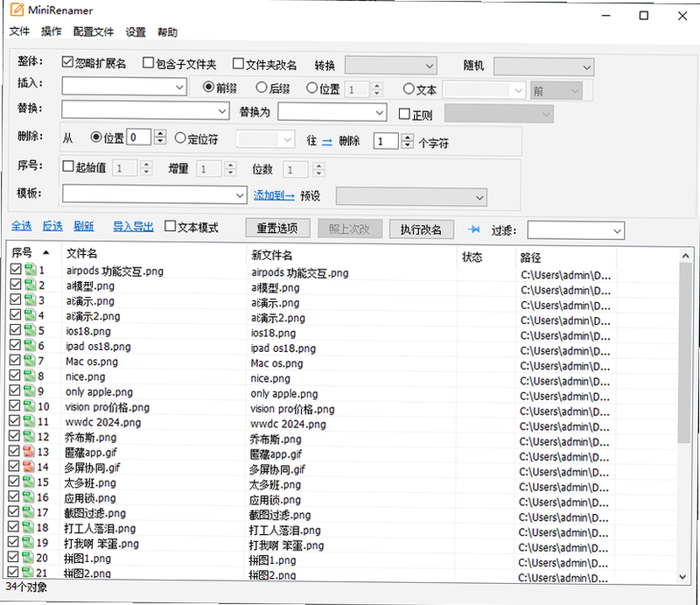The image size is (700, 605).
Task: Expand the 替换为 combo box
Action: tap(380, 113)
